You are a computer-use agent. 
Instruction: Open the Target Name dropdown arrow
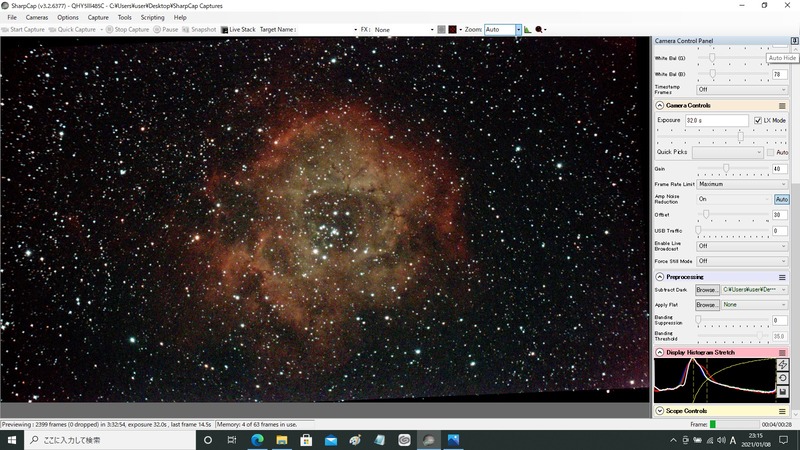pos(355,30)
